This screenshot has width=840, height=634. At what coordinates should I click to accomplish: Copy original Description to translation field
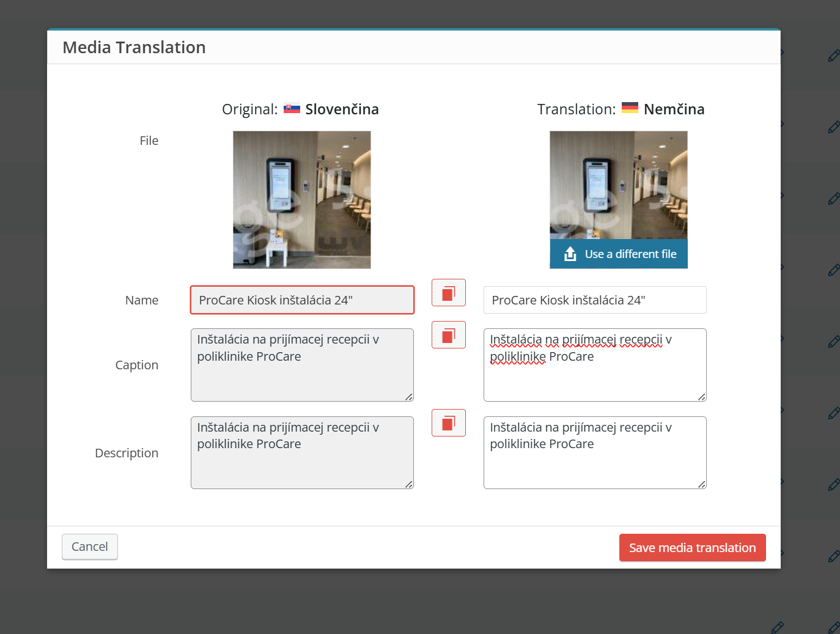pyautogui.click(x=449, y=423)
